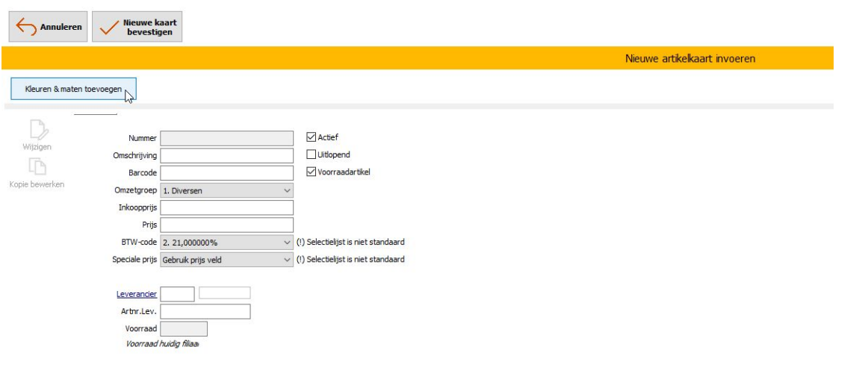
Task: Click the Nummer field
Action: [227, 138]
